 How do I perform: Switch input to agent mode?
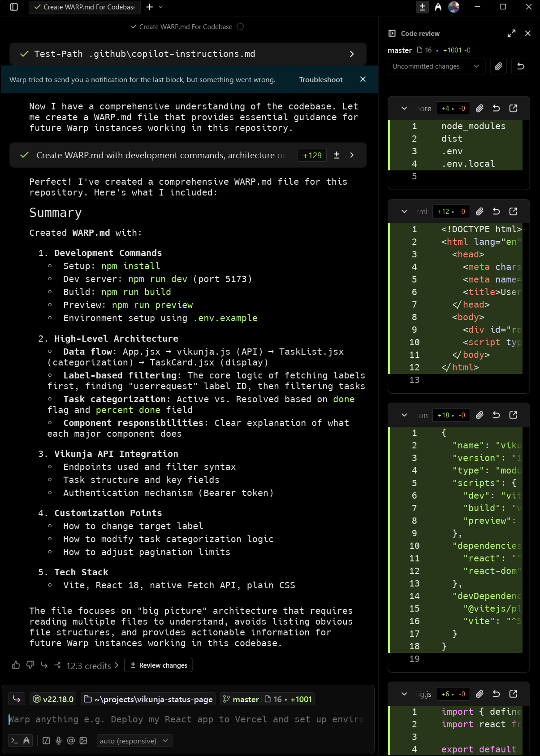26,740
